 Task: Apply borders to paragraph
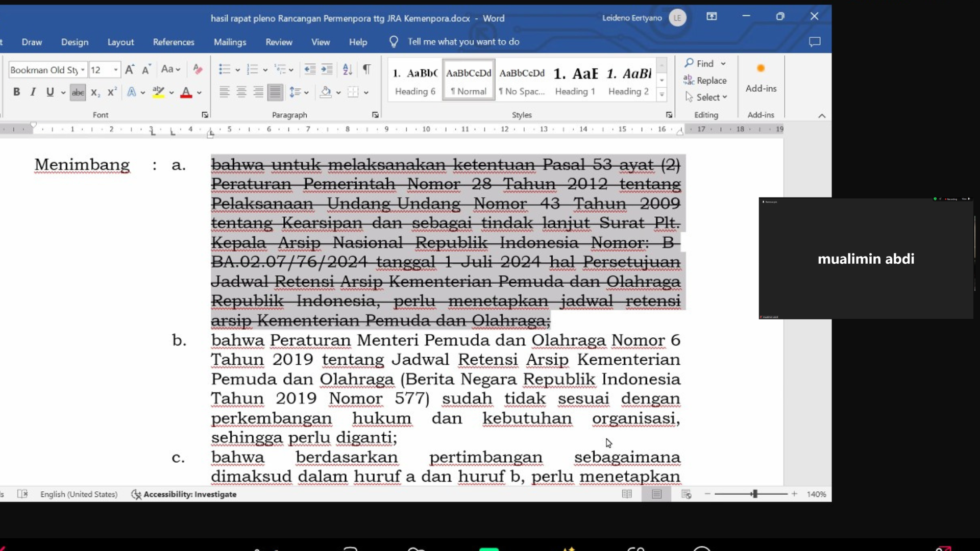[353, 92]
